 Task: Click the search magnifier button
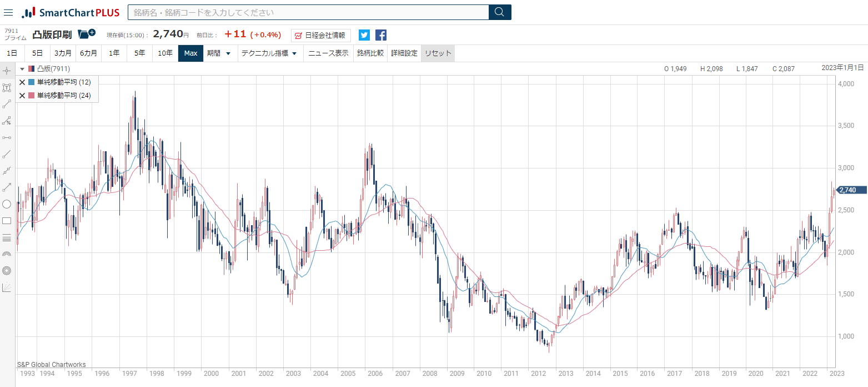[x=499, y=12]
